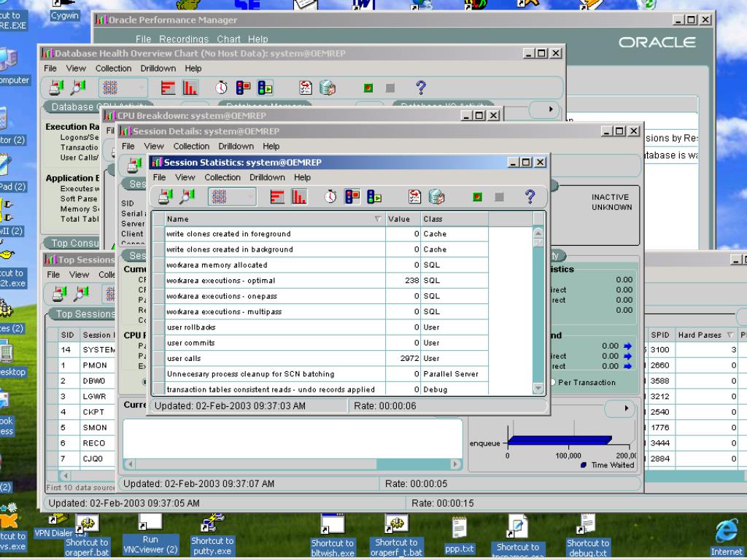Sort statistics by the Value column header

403,219
